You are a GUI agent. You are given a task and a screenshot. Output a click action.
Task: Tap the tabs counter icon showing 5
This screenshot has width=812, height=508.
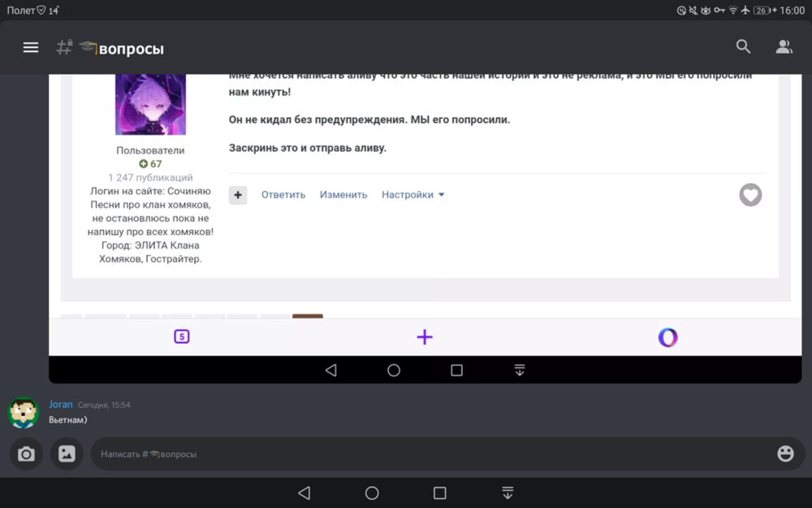point(181,337)
